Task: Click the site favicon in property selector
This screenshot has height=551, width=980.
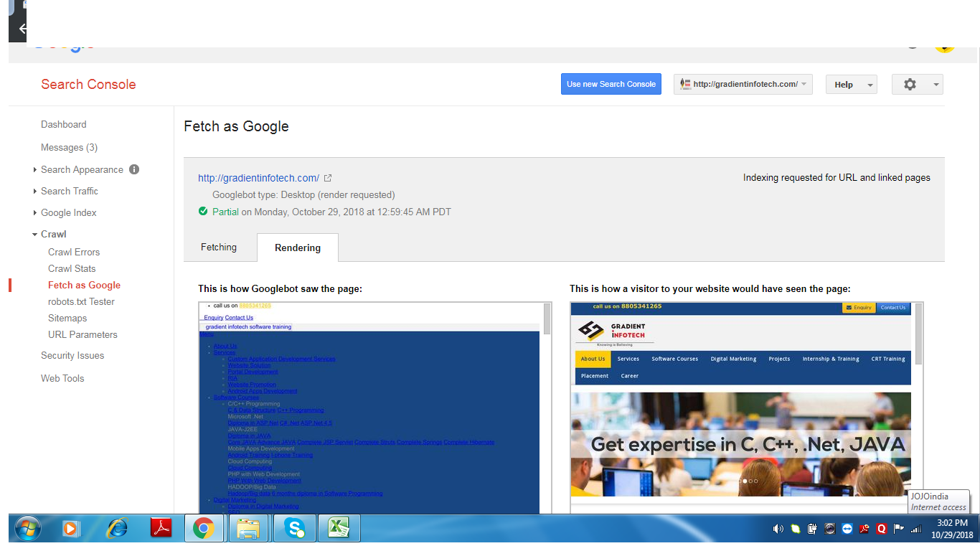Action: click(x=685, y=84)
